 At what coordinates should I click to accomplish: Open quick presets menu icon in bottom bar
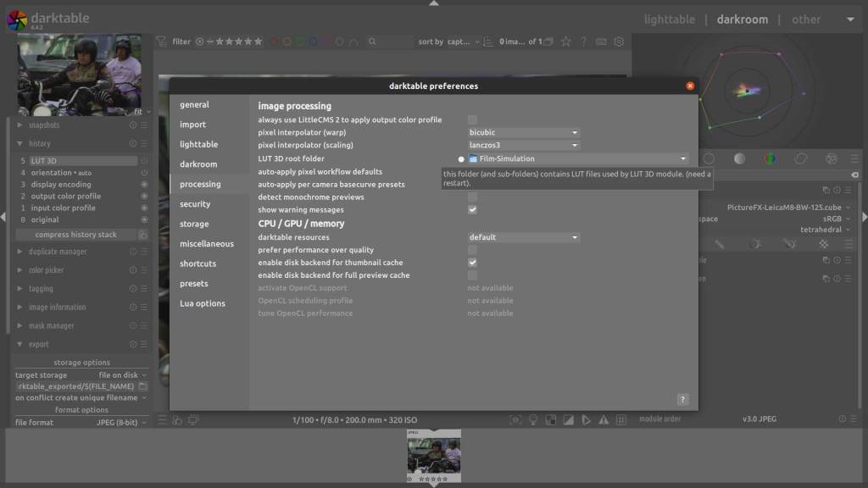coord(162,420)
